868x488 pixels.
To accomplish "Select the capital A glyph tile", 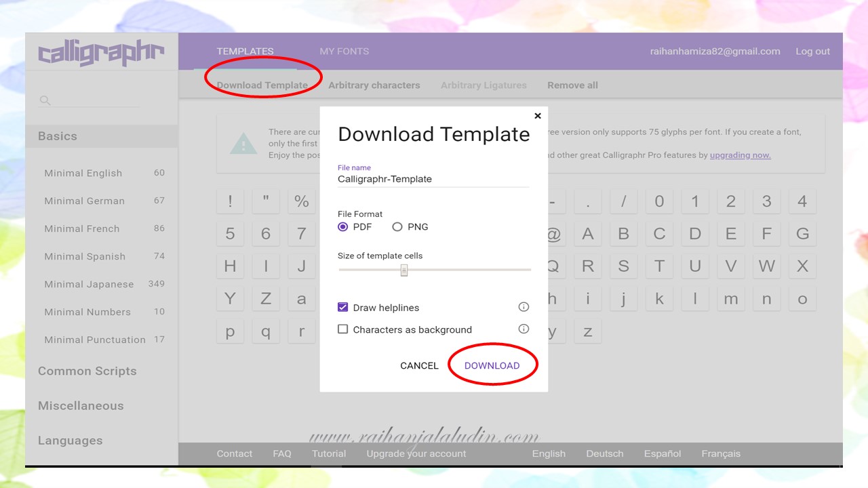I will (x=588, y=234).
